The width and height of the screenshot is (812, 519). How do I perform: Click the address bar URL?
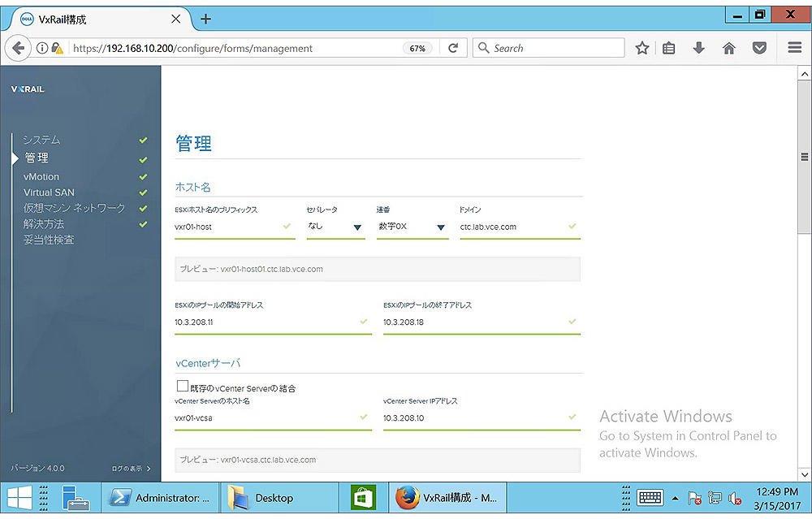pyautogui.click(x=192, y=48)
